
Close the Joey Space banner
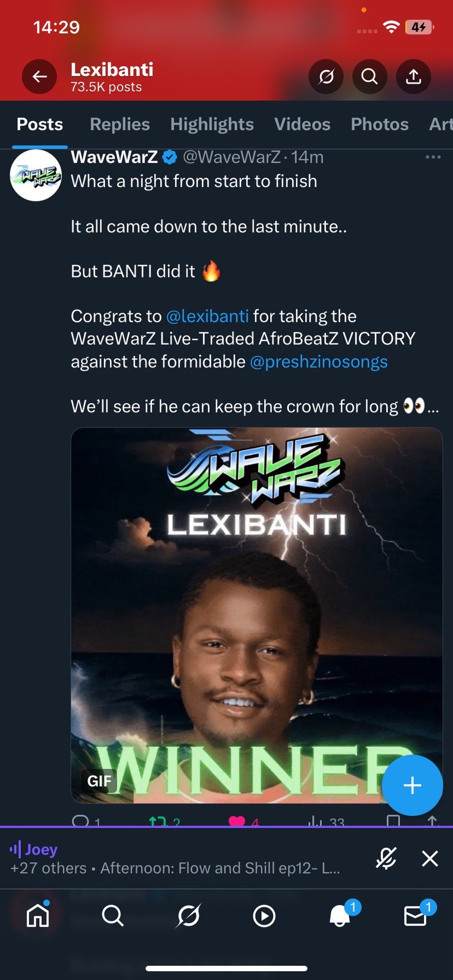point(430,858)
